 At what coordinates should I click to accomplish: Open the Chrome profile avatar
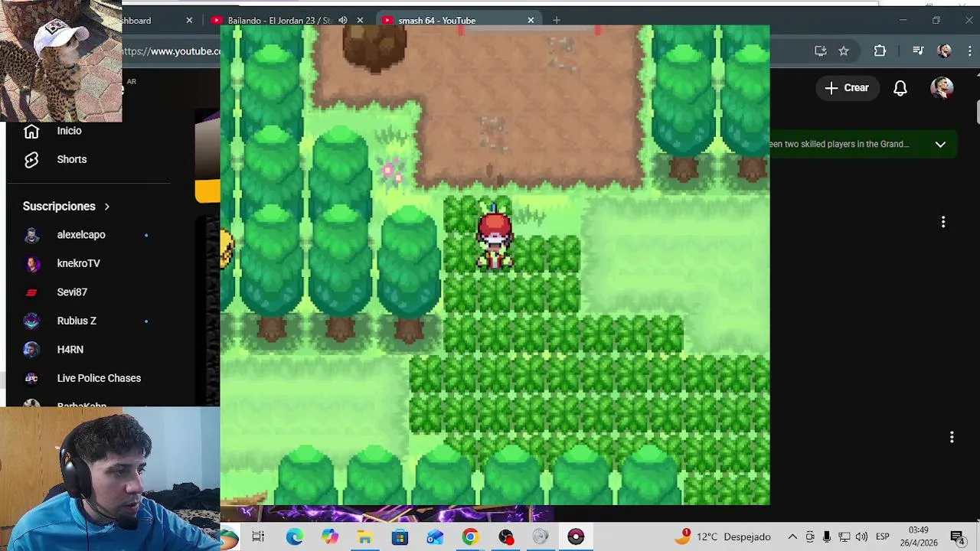point(944,51)
